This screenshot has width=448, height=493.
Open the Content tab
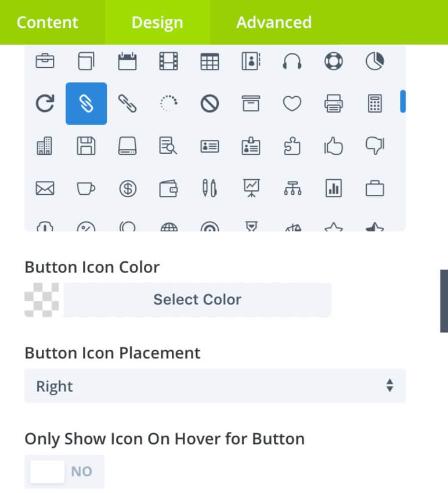(47, 22)
